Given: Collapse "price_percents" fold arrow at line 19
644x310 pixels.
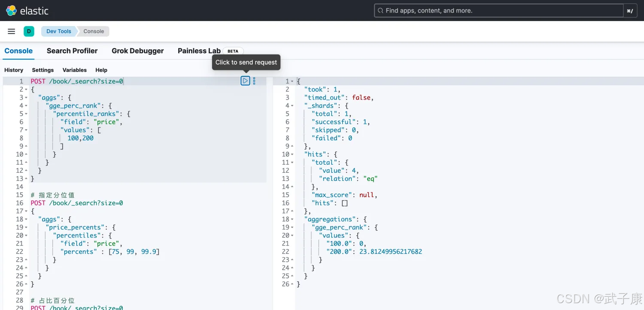Looking at the screenshot, I should (x=26, y=228).
